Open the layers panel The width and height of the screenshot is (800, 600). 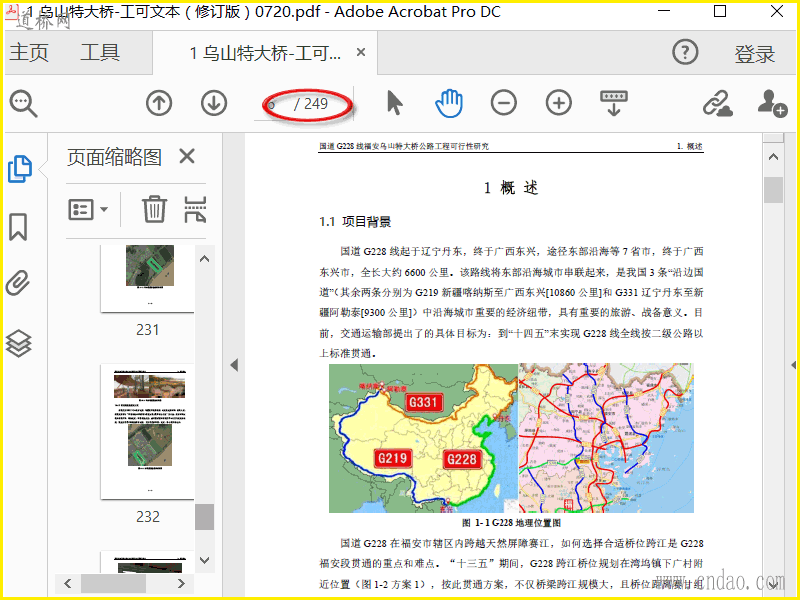click(18, 343)
